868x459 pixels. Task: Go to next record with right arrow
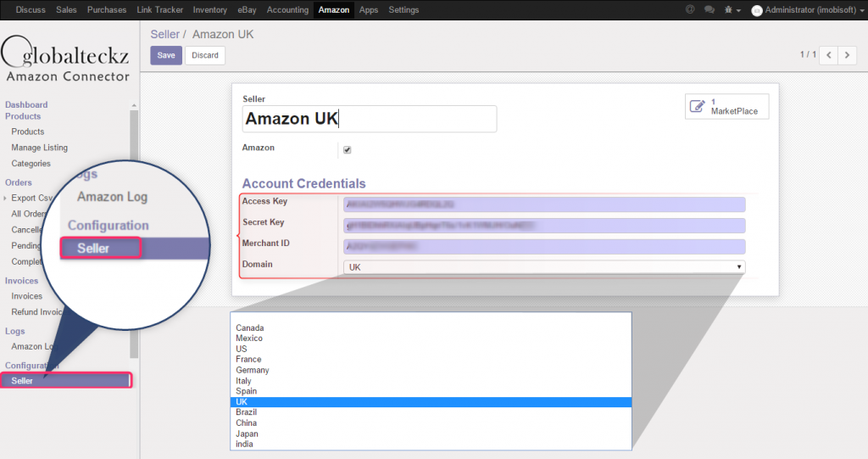tap(847, 55)
